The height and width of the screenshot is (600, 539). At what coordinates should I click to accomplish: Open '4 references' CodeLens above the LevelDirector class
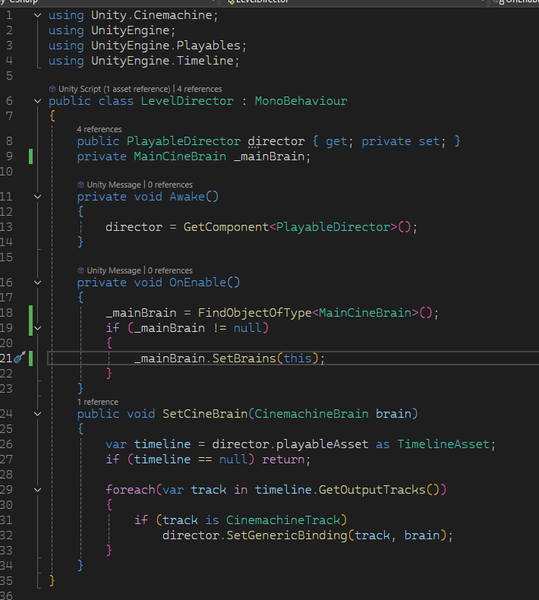pyautogui.click(x=199, y=89)
